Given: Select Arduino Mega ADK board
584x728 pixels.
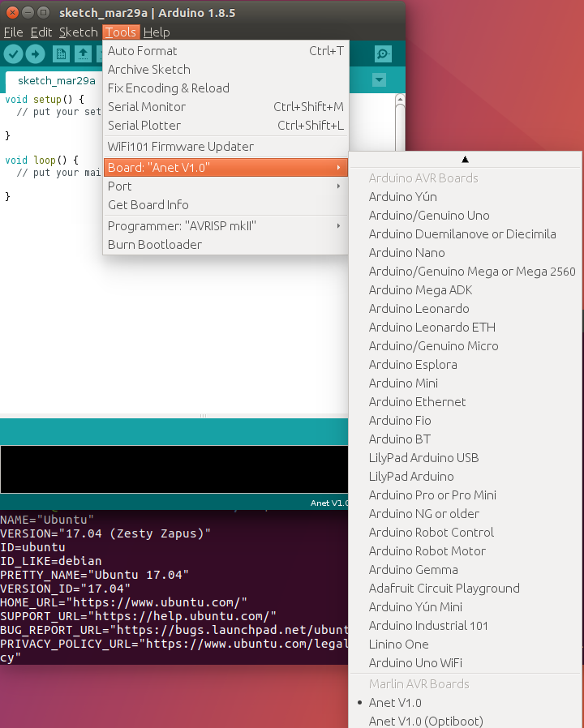Looking at the screenshot, I should (x=466, y=289).
